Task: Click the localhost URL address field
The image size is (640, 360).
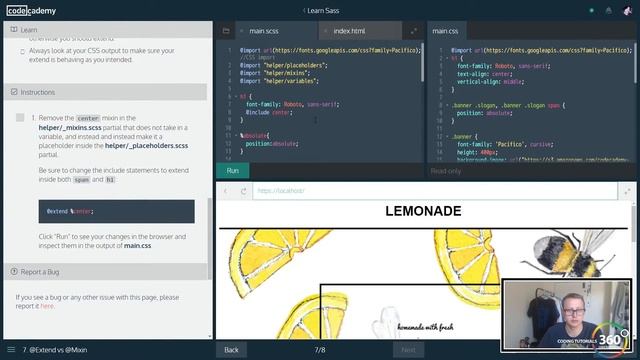Action: (435, 191)
